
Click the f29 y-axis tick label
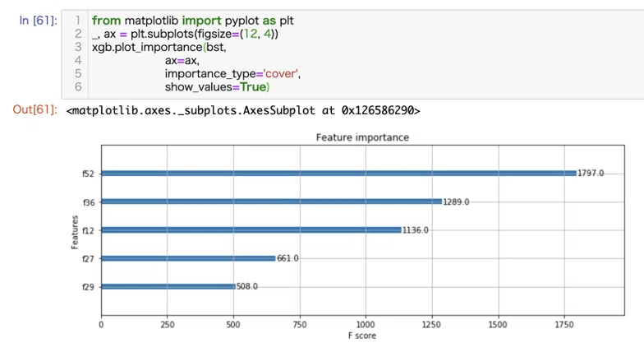point(89,287)
